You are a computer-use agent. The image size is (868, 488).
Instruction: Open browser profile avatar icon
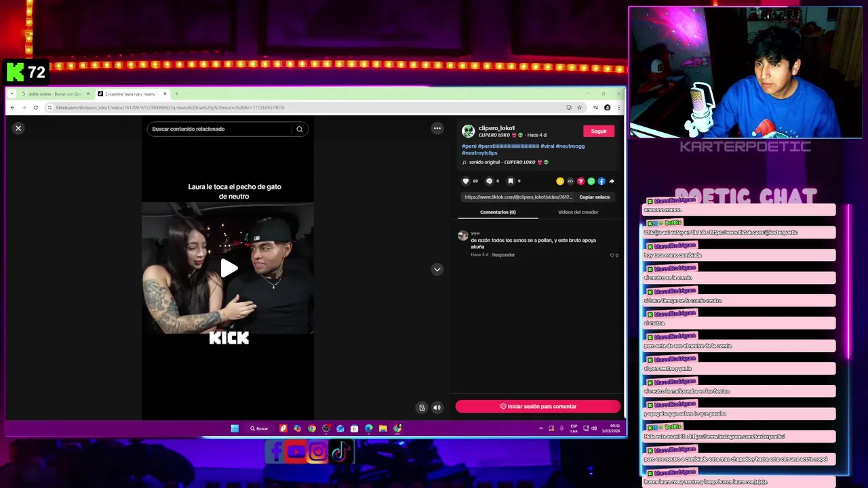[607, 107]
